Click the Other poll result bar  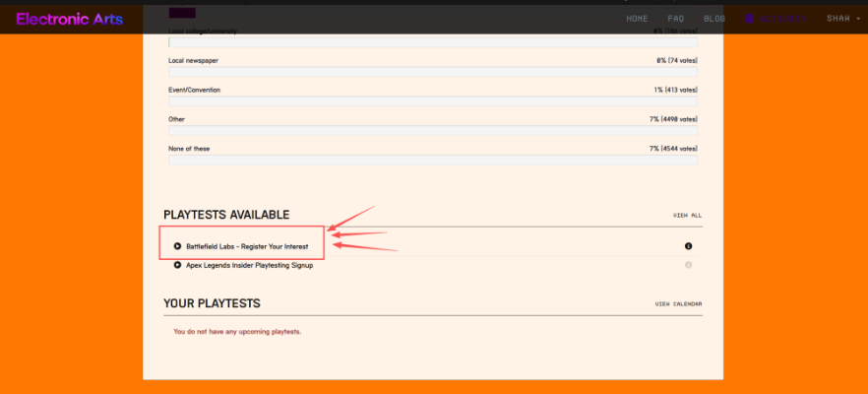(x=433, y=131)
